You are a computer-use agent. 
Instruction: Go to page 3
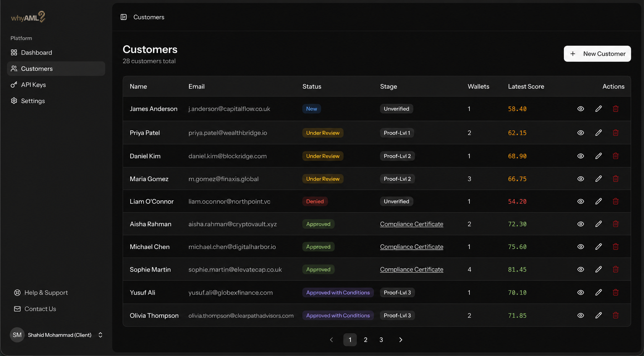coord(381,340)
